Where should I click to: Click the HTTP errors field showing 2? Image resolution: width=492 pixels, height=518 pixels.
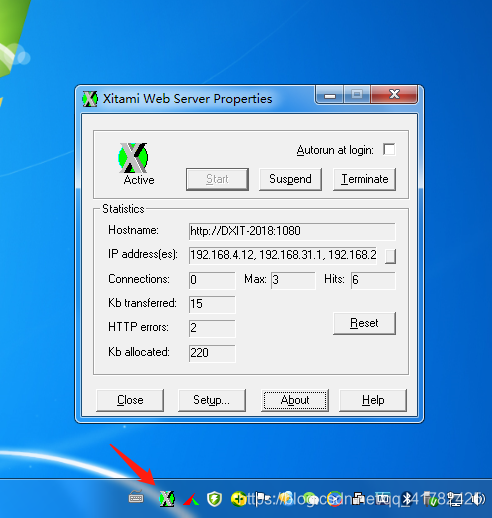(x=212, y=328)
